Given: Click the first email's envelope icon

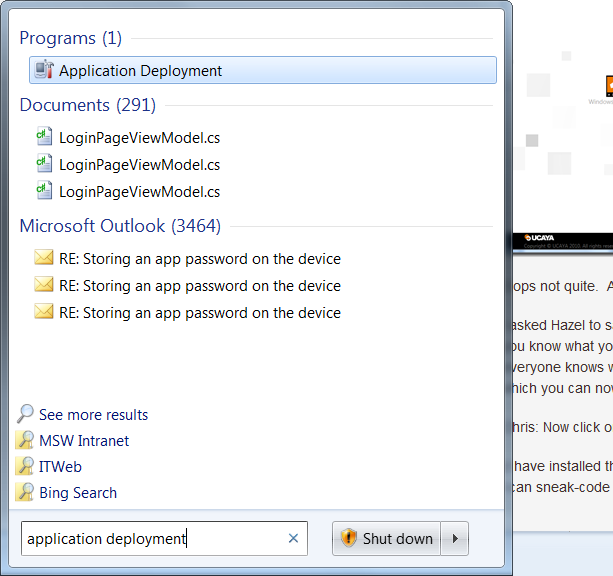Looking at the screenshot, I should [44, 259].
